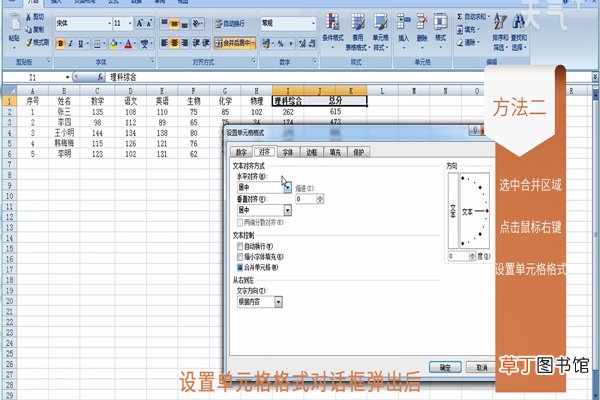Click the Middle Align icon
Viewport: 600px width, 400px height.
(174, 23)
